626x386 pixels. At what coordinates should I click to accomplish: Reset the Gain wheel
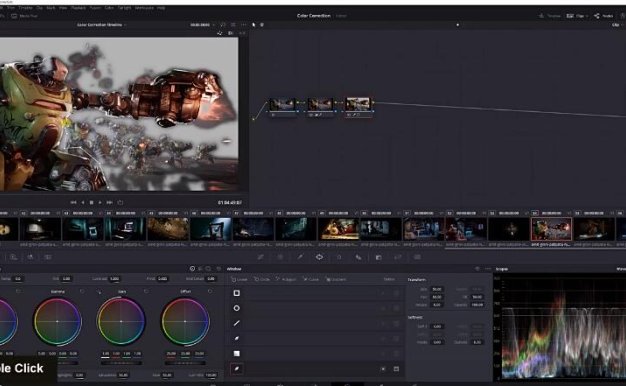pos(146,291)
